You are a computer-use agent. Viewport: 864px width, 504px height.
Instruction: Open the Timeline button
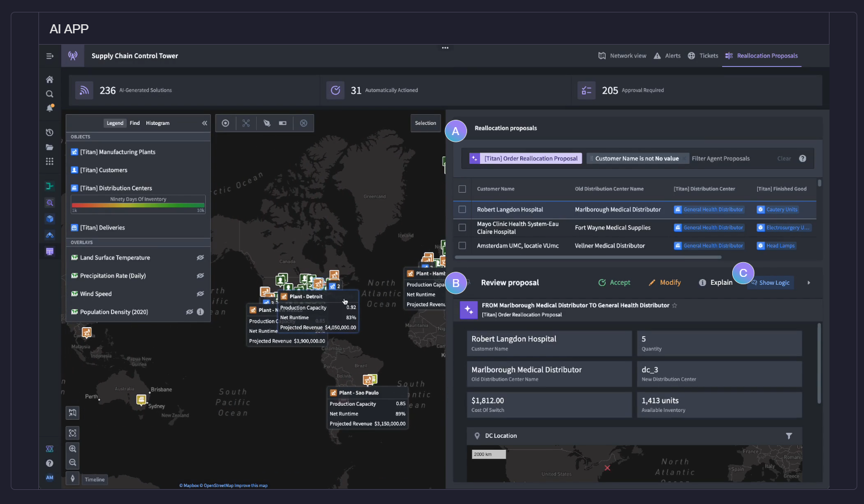coord(94,480)
